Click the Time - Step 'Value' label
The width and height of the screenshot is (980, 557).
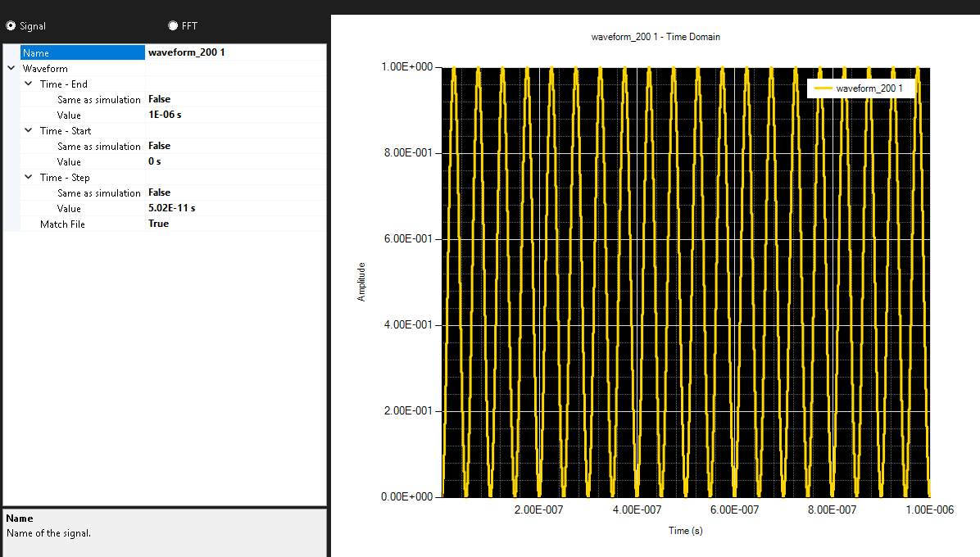click(69, 209)
